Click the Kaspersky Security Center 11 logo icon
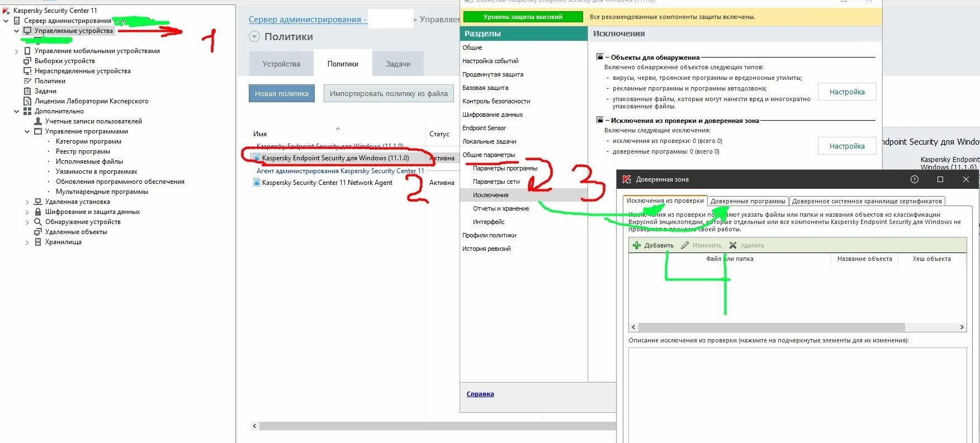 [6, 11]
